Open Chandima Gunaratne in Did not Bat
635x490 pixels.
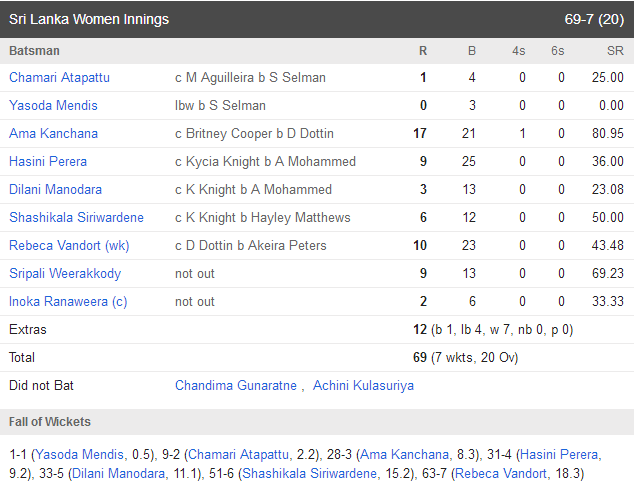point(236,385)
